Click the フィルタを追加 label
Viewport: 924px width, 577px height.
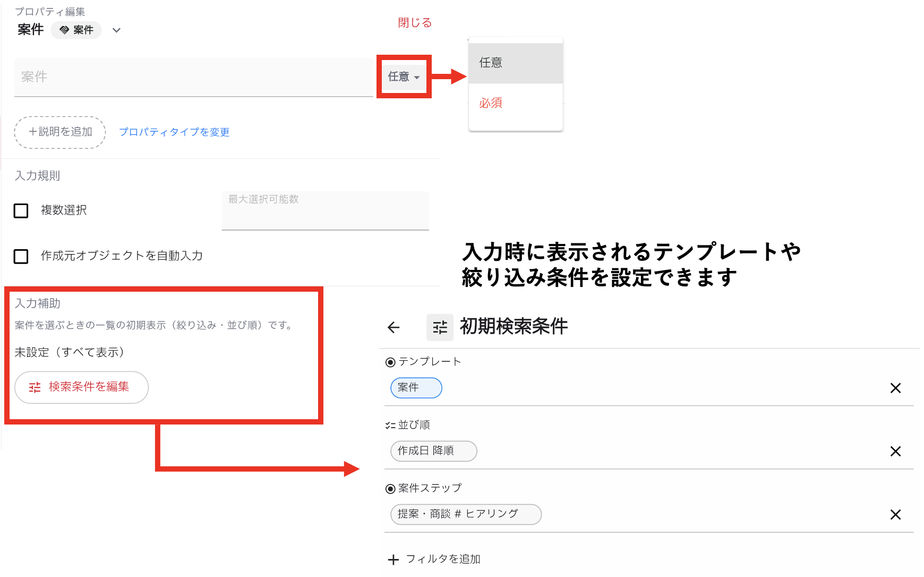[443, 559]
